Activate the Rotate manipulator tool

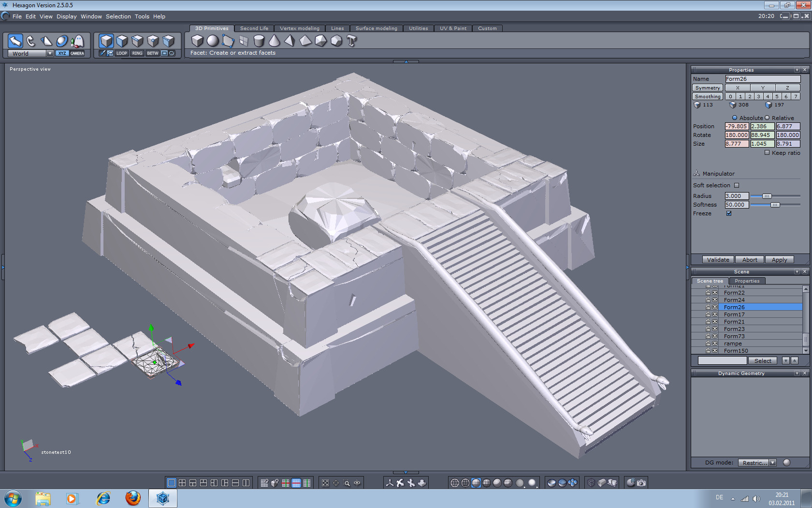[x=31, y=41]
